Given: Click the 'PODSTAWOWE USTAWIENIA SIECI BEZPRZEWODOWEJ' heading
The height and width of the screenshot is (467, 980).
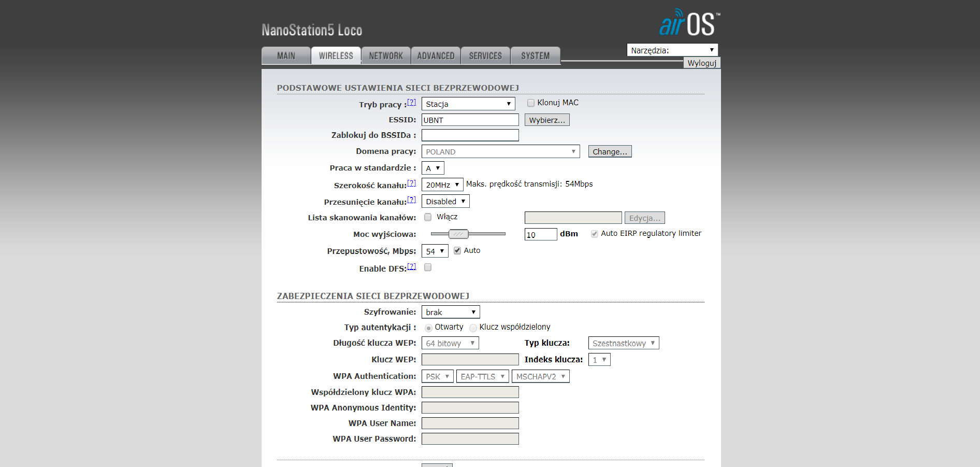Looking at the screenshot, I should 398,88.
